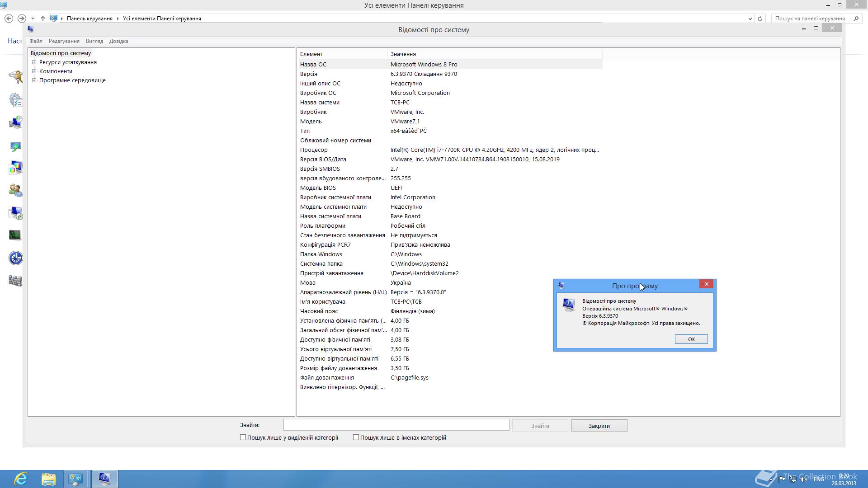Screen dimensions: 868x488
Task: Open recent locations dropdown arrow
Action: pyautogui.click(x=33, y=19)
